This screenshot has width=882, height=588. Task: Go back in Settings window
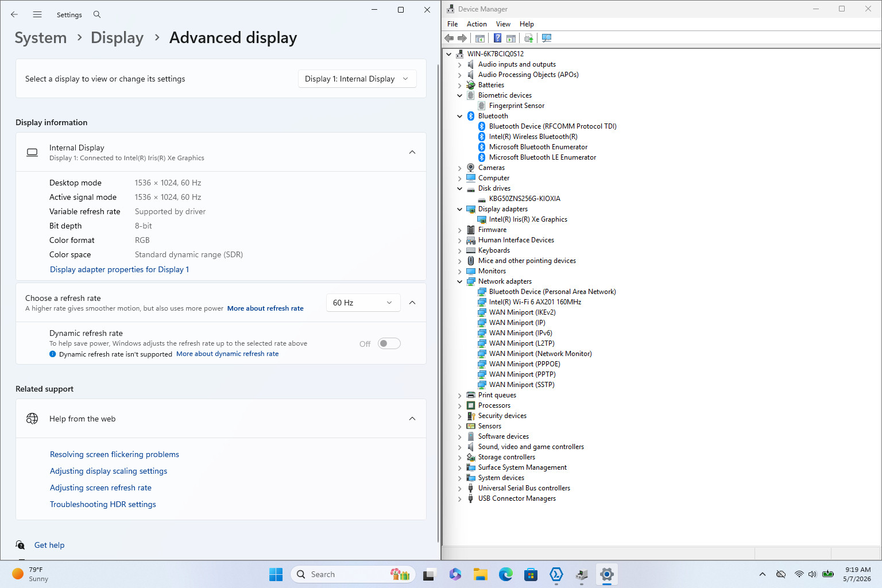point(14,14)
